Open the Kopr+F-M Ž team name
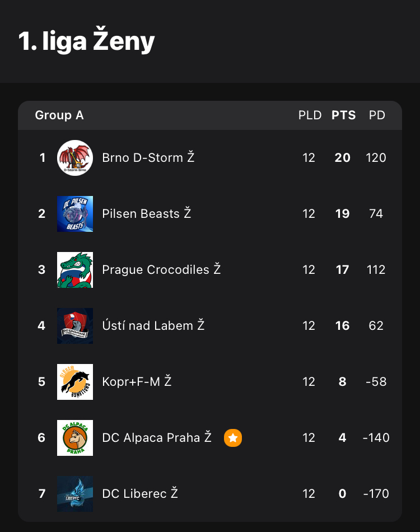The width and height of the screenshot is (420, 532). click(x=137, y=382)
